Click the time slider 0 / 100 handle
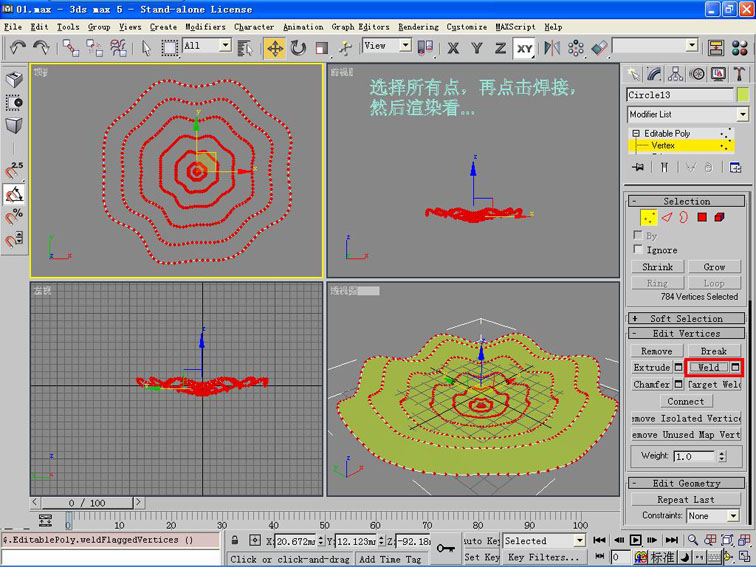This screenshot has height=567, width=756. click(86, 503)
